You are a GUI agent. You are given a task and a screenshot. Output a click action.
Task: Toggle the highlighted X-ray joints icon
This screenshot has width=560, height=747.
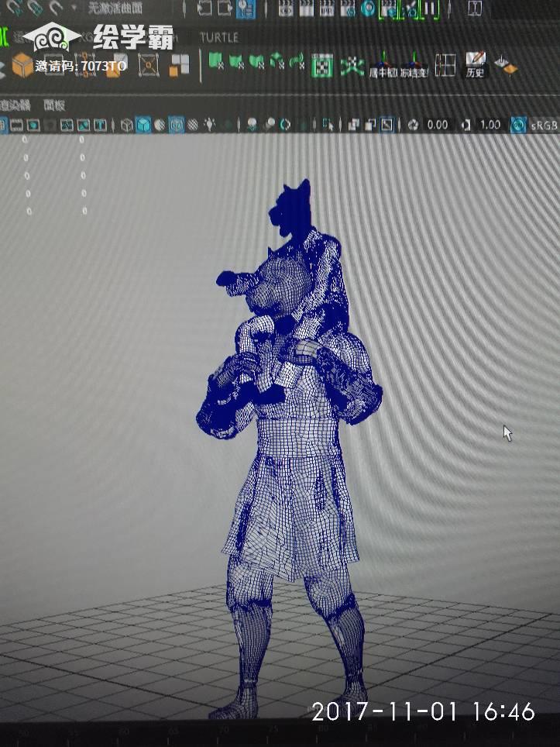387,125
